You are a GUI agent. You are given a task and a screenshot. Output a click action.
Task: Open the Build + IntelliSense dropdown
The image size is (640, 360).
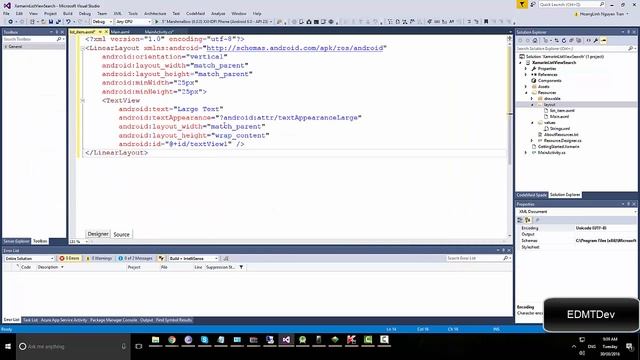[194, 258]
